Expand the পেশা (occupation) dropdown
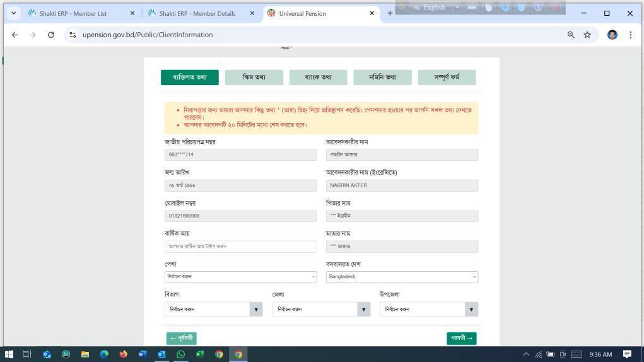The image size is (644, 362). tap(241, 277)
